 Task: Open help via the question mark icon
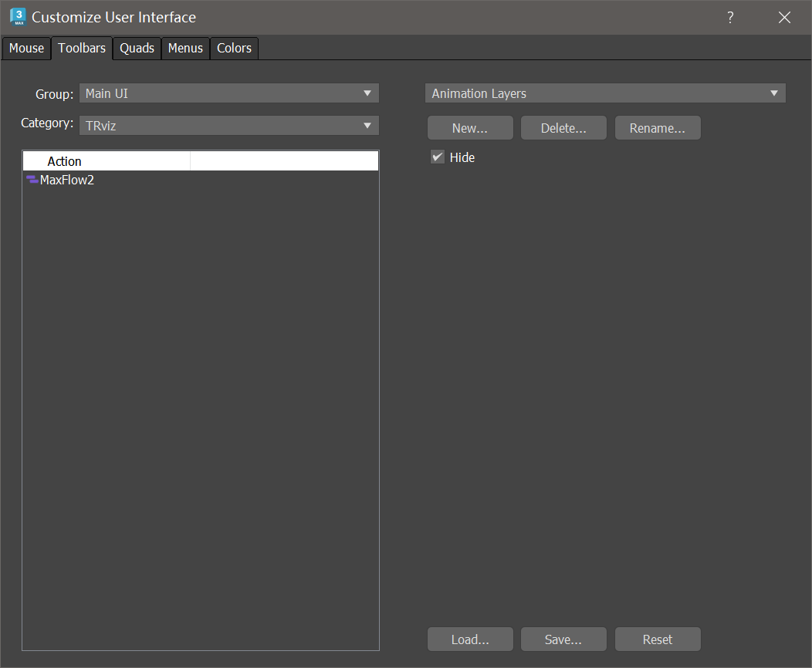coord(729,17)
